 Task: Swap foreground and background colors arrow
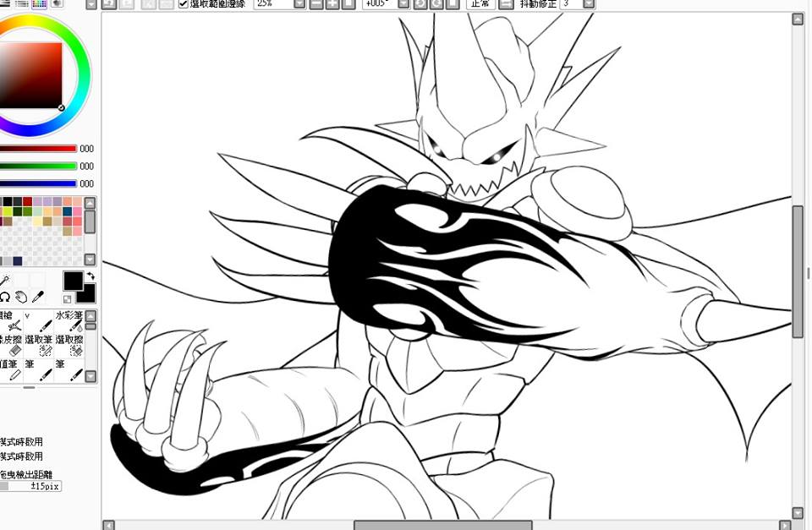91,276
